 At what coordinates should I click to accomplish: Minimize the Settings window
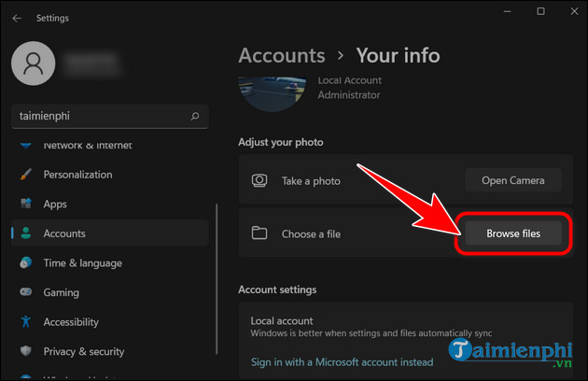point(508,11)
